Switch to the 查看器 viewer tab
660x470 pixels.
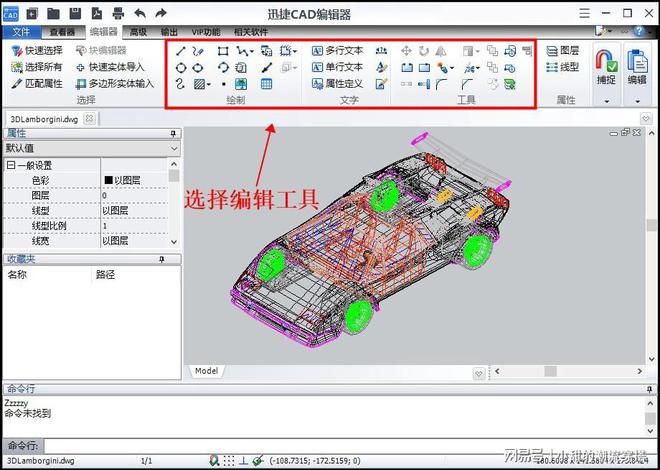(62, 32)
